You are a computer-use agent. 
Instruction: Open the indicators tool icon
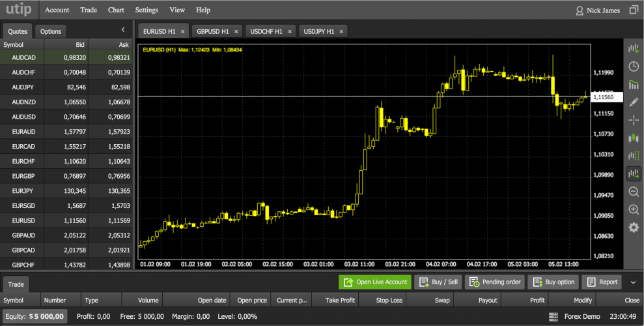633,84
